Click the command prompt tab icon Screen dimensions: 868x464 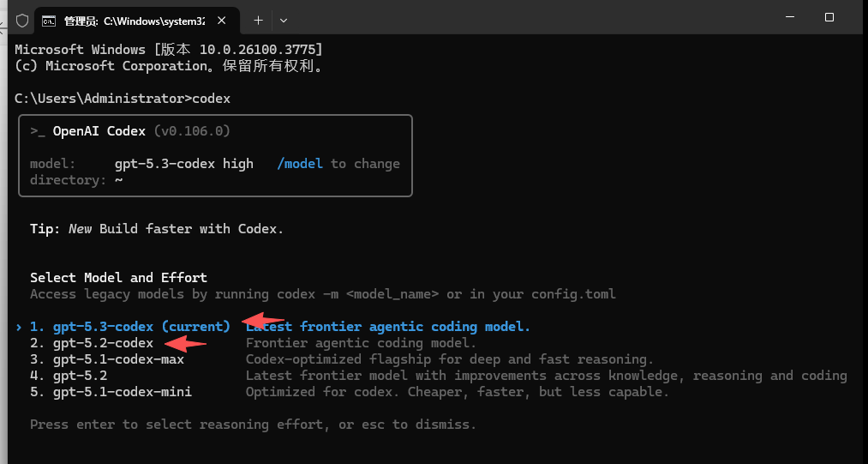point(50,20)
